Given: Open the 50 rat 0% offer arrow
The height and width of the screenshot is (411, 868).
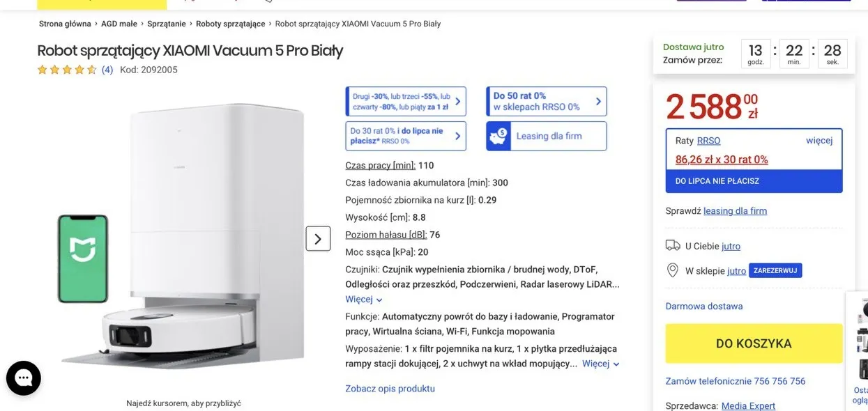Looking at the screenshot, I should tap(598, 102).
